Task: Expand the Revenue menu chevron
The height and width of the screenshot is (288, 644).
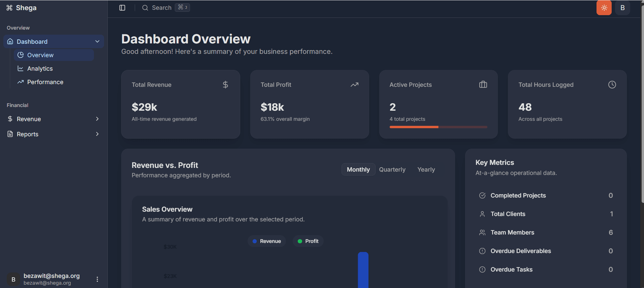Action: [x=97, y=119]
